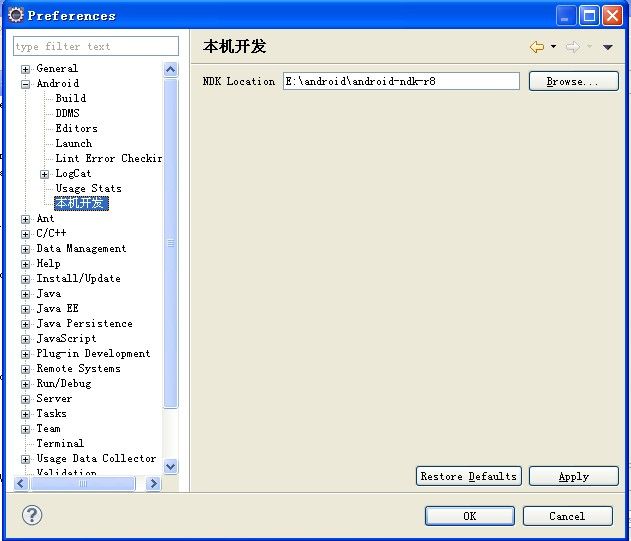631x541 pixels.
Task: Expand the Server tree node
Action: (x=25, y=399)
